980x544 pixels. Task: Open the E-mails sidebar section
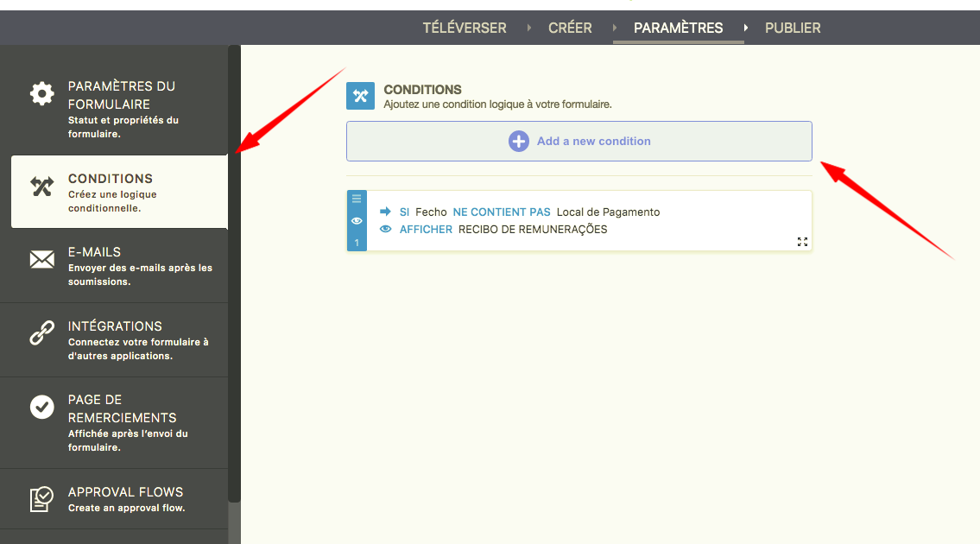114,266
